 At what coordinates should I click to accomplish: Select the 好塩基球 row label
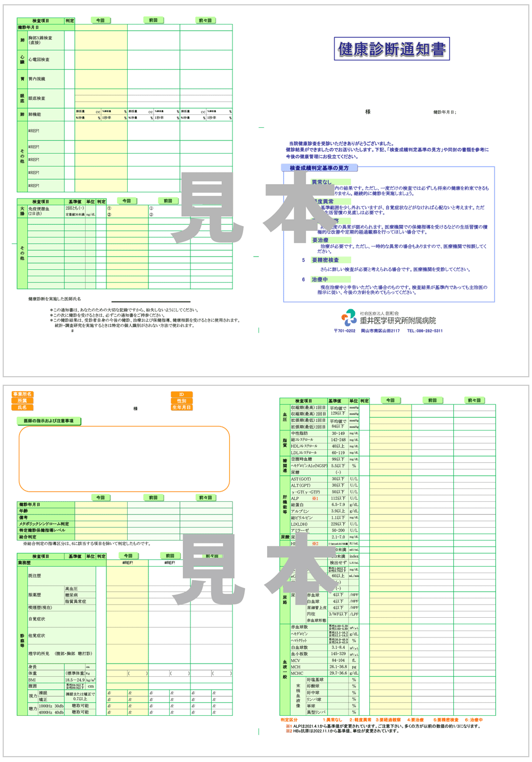coord(315,680)
